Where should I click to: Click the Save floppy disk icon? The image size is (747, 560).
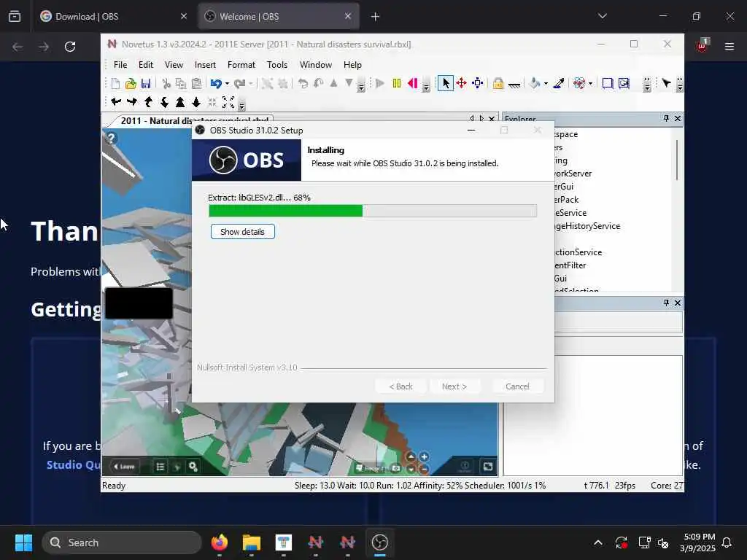[x=146, y=84]
